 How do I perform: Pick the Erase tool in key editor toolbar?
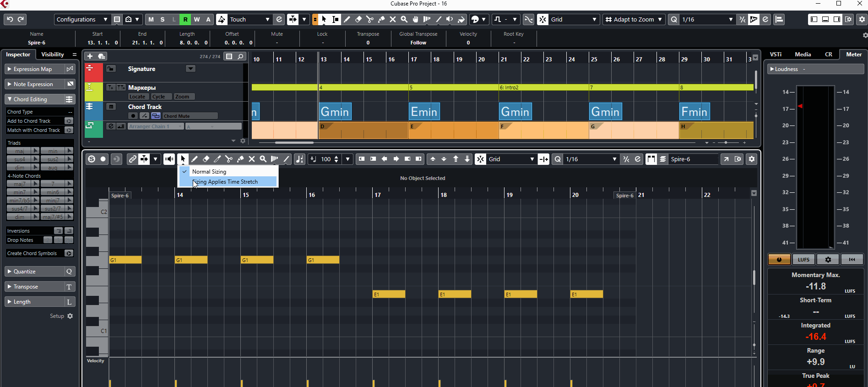click(206, 159)
